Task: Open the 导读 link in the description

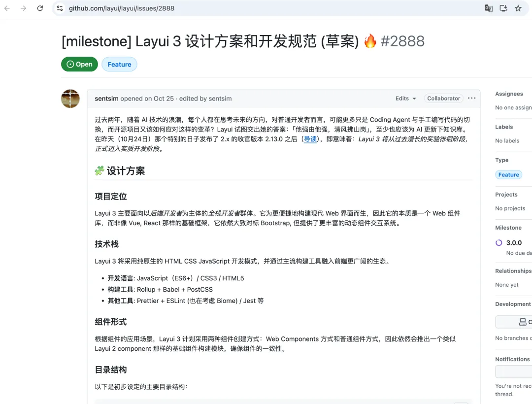Action: (310, 139)
